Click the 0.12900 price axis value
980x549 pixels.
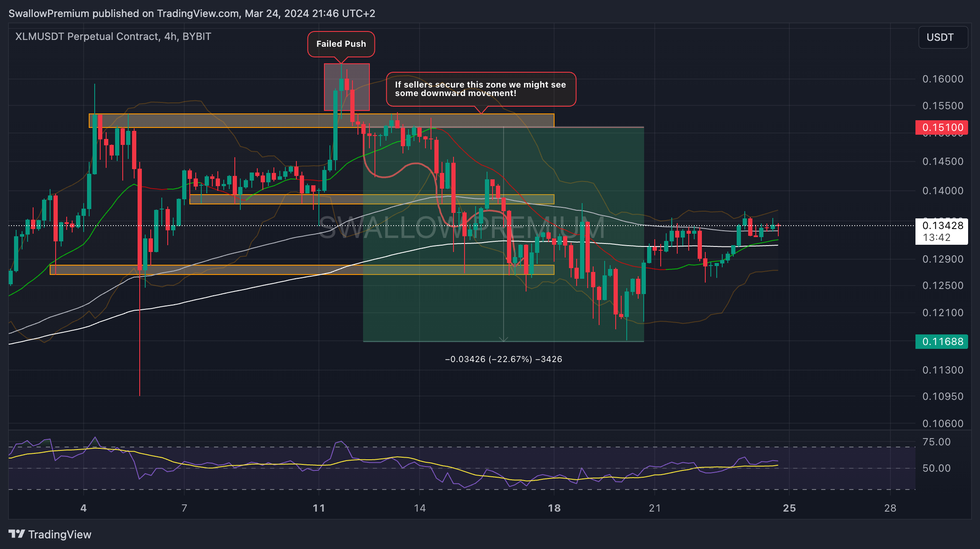point(943,259)
